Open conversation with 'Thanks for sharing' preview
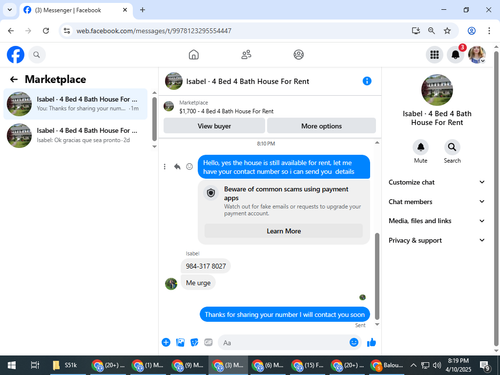Viewport: 500px width, 375px height. click(x=75, y=104)
